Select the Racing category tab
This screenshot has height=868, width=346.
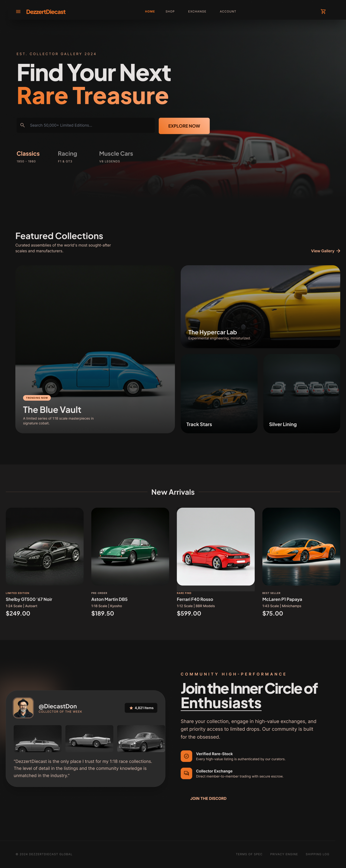67,157
